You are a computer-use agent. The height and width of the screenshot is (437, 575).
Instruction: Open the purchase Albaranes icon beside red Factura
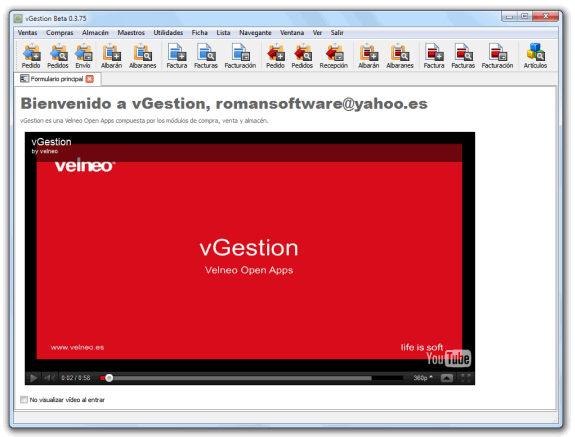400,56
